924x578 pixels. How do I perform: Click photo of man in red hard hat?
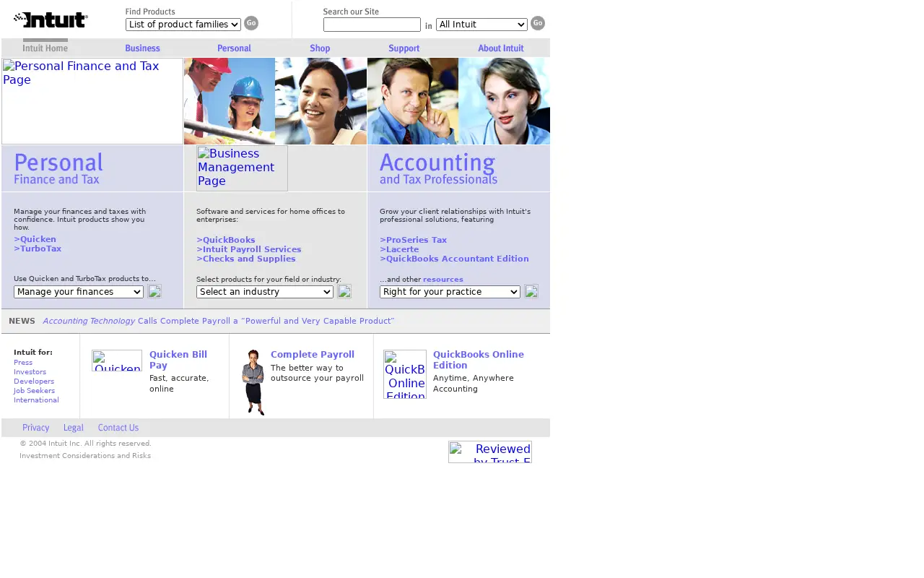coord(230,101)
